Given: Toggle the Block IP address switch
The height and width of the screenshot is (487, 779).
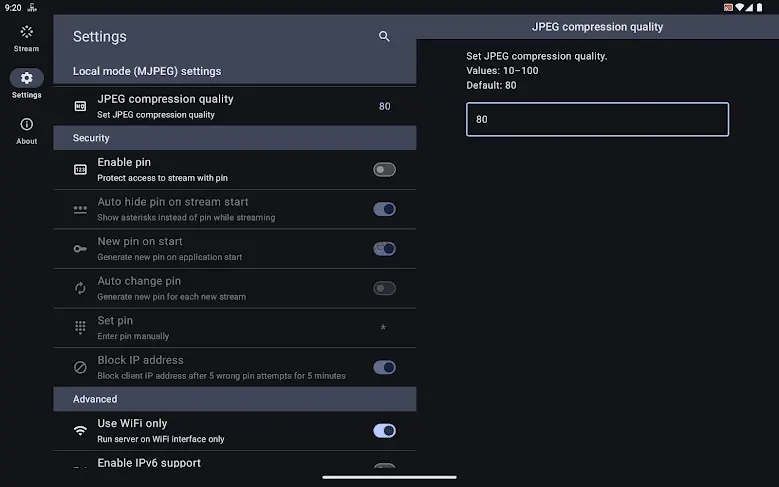Looking at the screenshot, I should 384,368.
